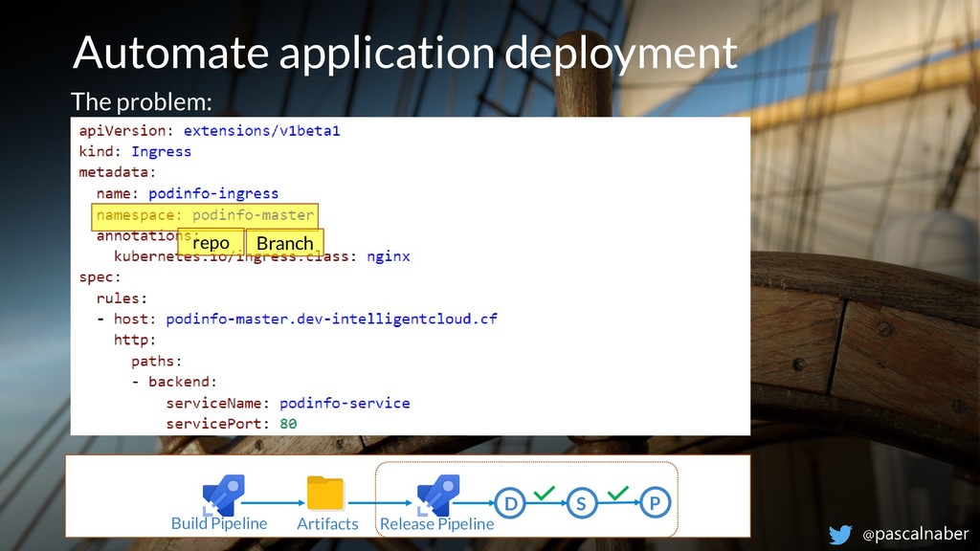This screenshot has width=980, height=551.
Task: Open the @pascalnaber handle
Action: (916, 534)
